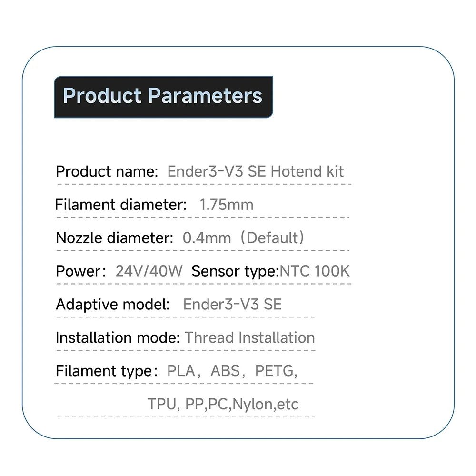476x476 pixels.
Task: Click the Product Parameters header banner
Action: point(163,97)
